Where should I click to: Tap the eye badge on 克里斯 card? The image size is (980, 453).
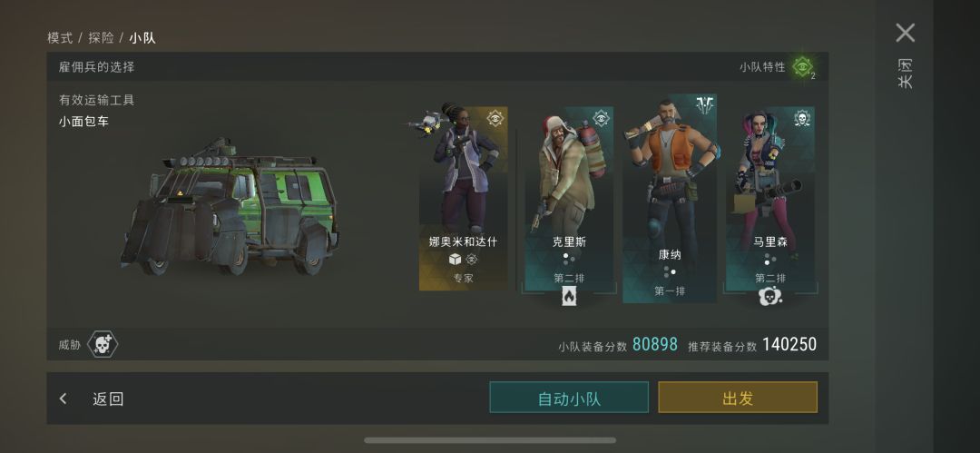click(601, 118)
